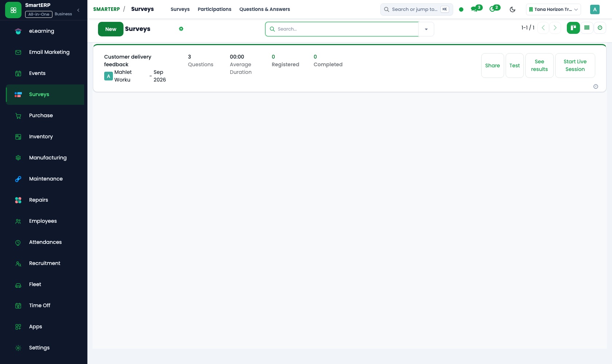Open activity clock on survey card
612x364 pixels.
(x=596, y=87)
